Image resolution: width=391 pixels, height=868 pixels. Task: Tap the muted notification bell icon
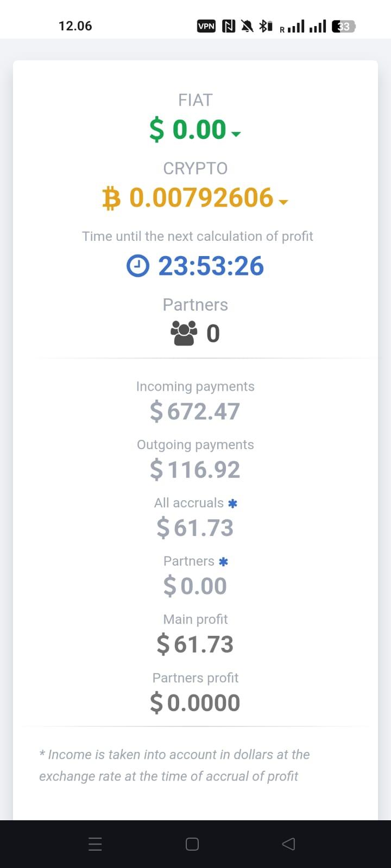[x=247, y=26]
